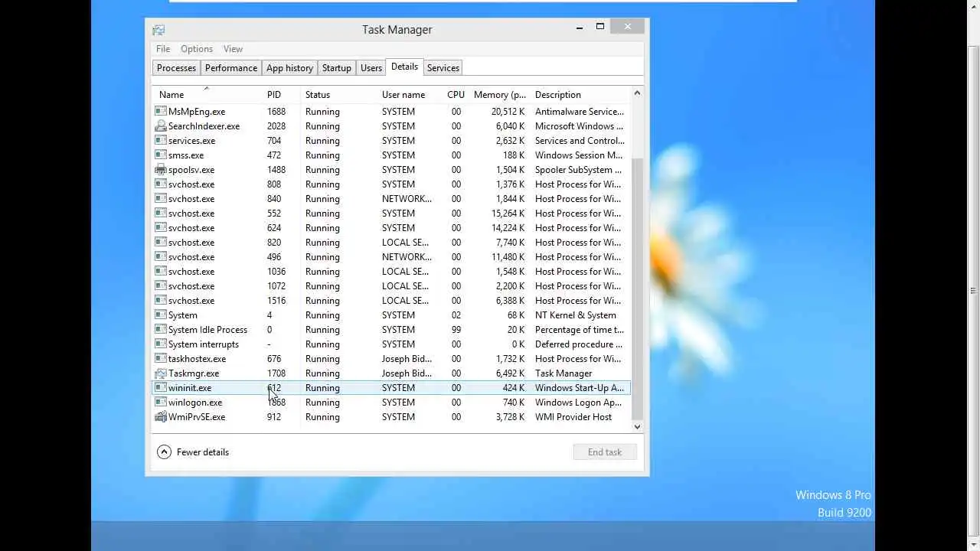Click the services.exe process icon
The image size is (980, 551).
[x=161, y=140]
